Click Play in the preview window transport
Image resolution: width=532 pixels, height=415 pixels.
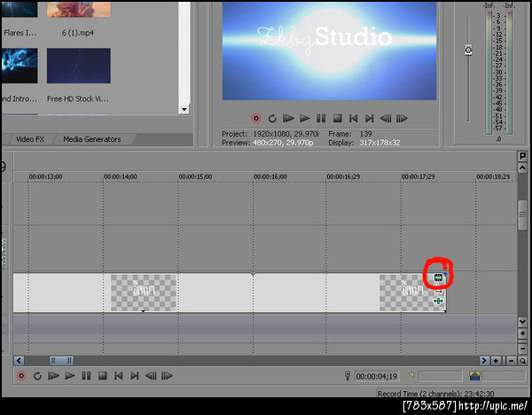(x=305, y=119)
